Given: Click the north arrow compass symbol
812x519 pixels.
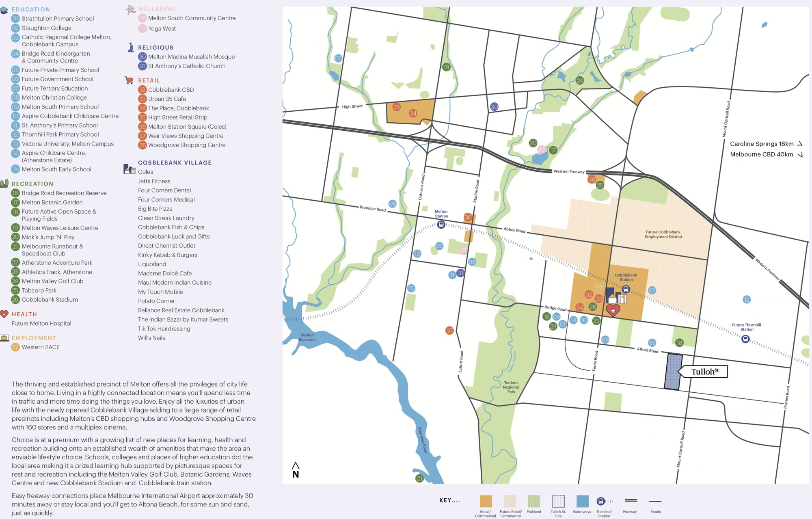Looking at the screenshot, I should [x=296, y=470].
